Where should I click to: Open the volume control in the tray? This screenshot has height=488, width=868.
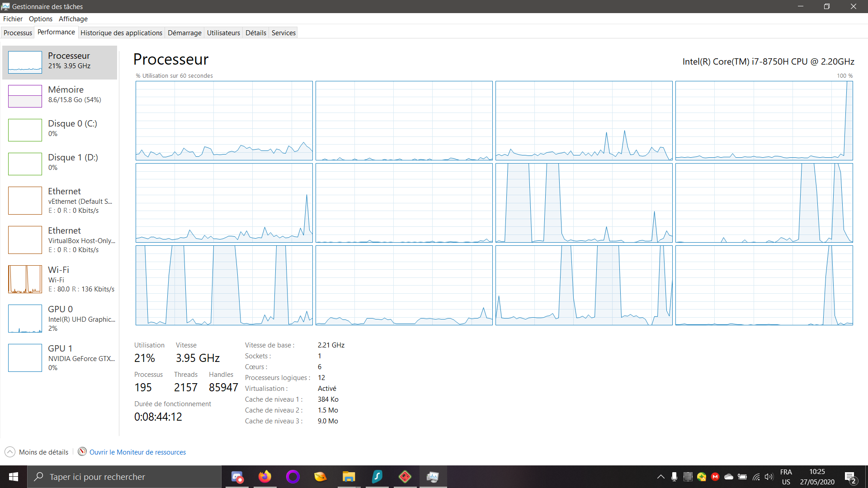click(770, 477)
